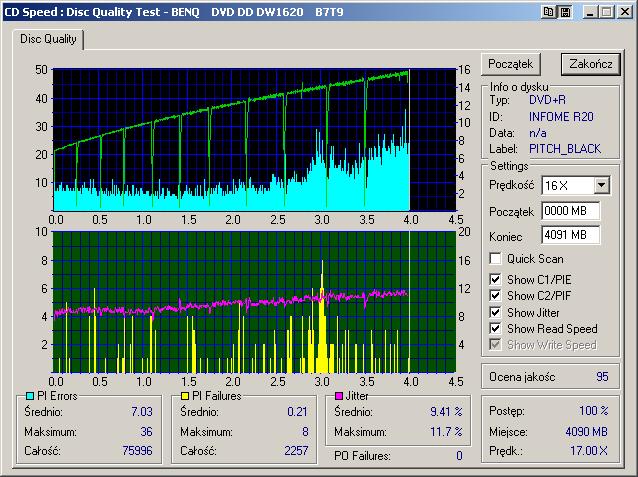
Task: Open the Prędkość 16X speed dropdown
Action: tap(601, 186)
